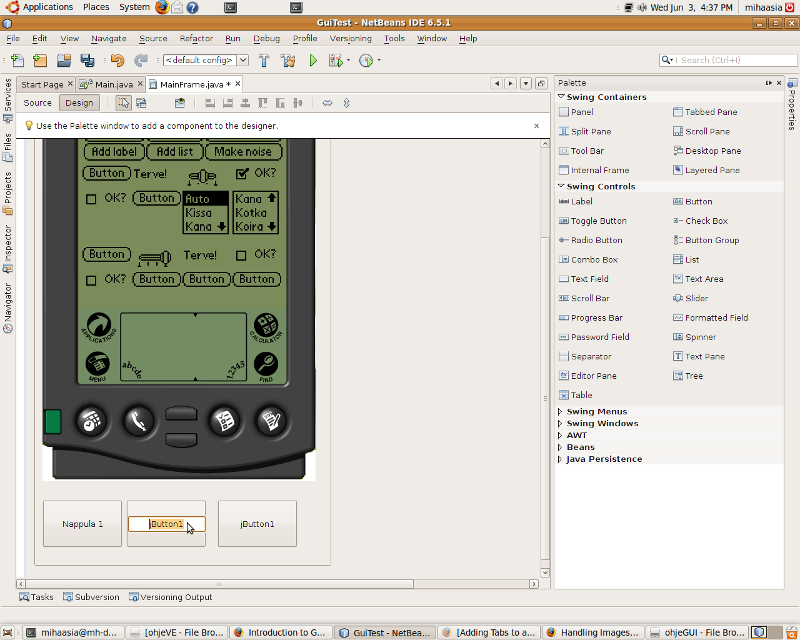Open the Versioning menu
Screen dimensions: 800x640
(x=351, y=38)
